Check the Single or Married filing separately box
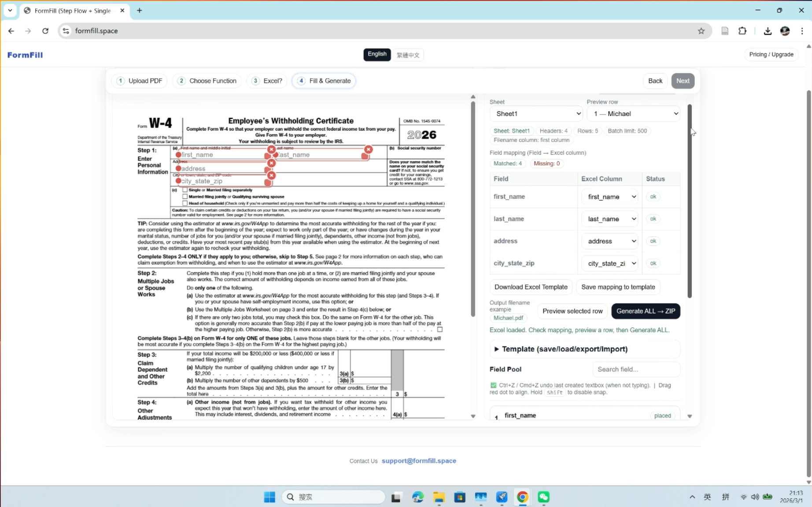 pyautogui.click(x=184, y=190)
